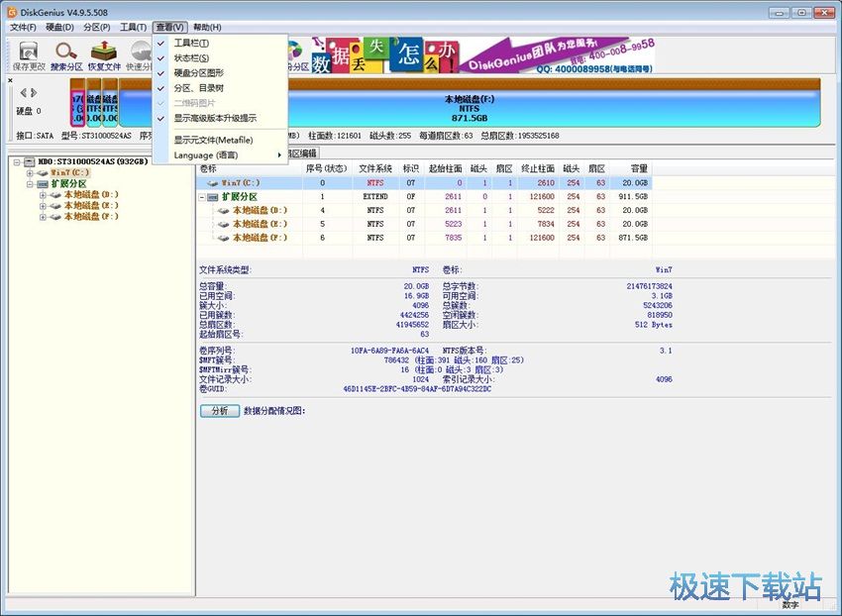Viewport: 842px width, 616px height.
Task: Click the DiskGenius app icon in the title bar
Action: pos(12,12)
